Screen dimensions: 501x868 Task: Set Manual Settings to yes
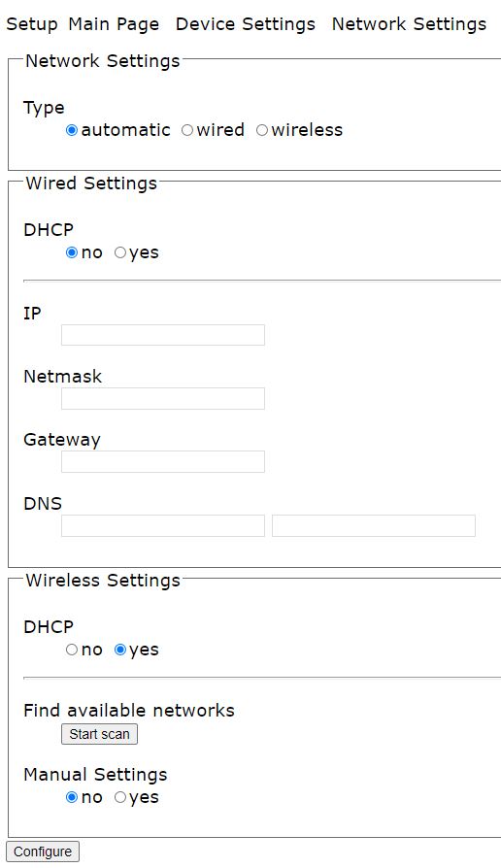tap(120, 797)
